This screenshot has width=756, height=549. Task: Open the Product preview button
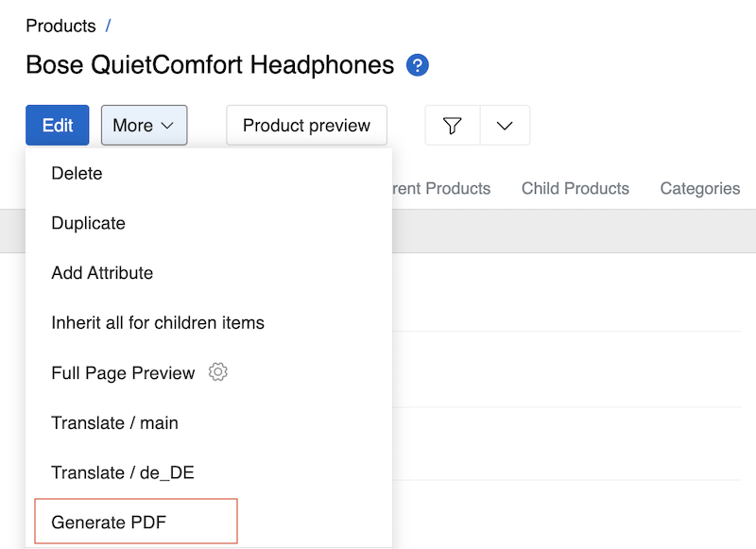(x=306, y=126)
